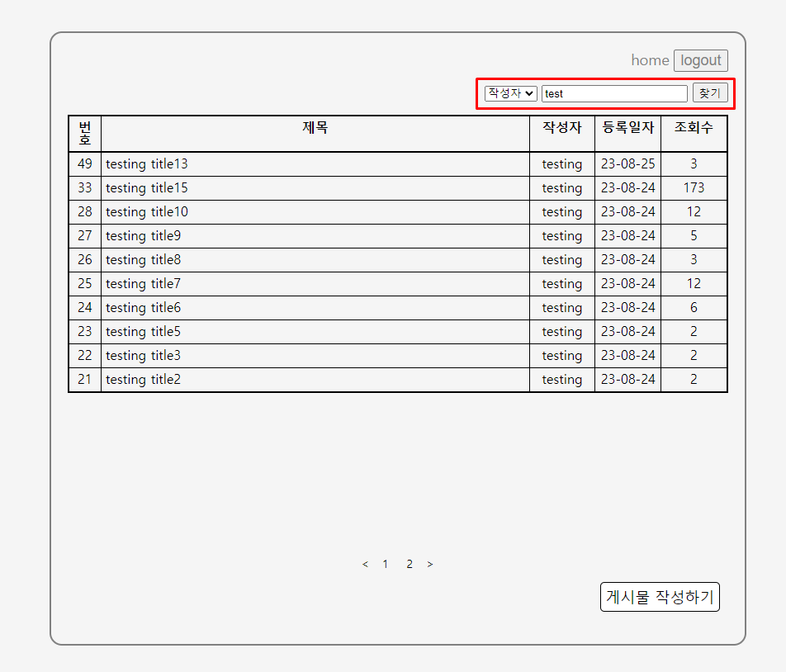
Task: Click author testing in title13 row
Action: (562, 163)
